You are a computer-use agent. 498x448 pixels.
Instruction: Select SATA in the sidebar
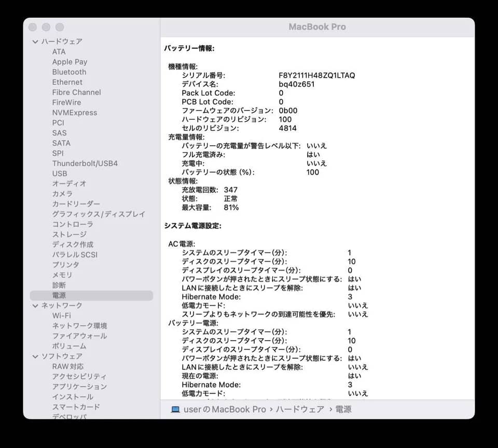tap(61, 143)
